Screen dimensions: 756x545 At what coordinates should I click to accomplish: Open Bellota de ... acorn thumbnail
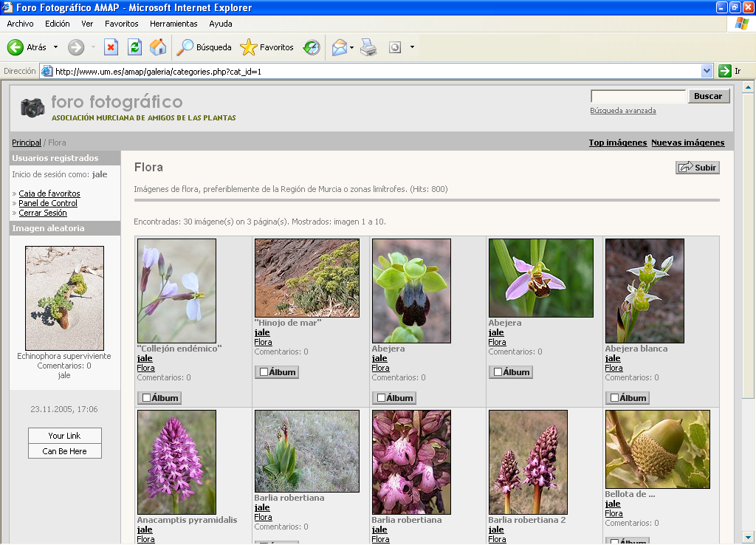click(658, 449)
